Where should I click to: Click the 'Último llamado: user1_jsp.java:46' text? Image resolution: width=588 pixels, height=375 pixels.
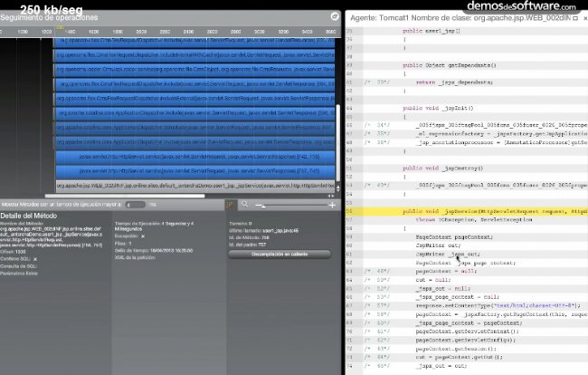point(263,231)
